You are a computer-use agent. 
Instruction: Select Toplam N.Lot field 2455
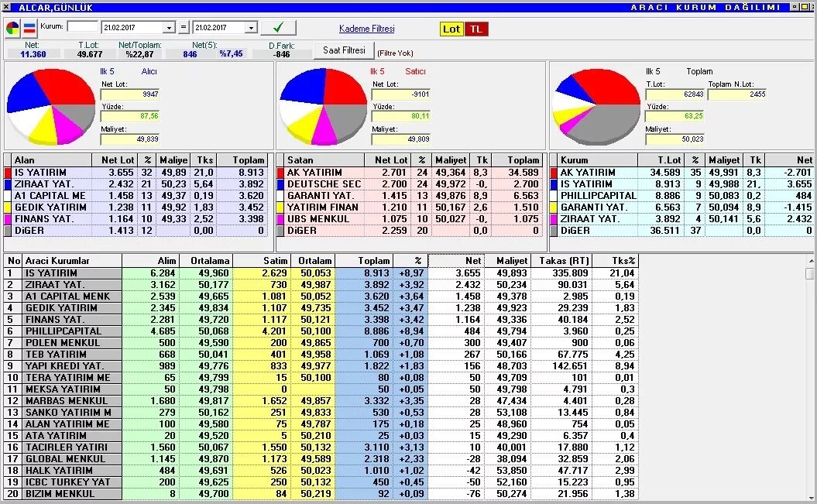point(736,94)
